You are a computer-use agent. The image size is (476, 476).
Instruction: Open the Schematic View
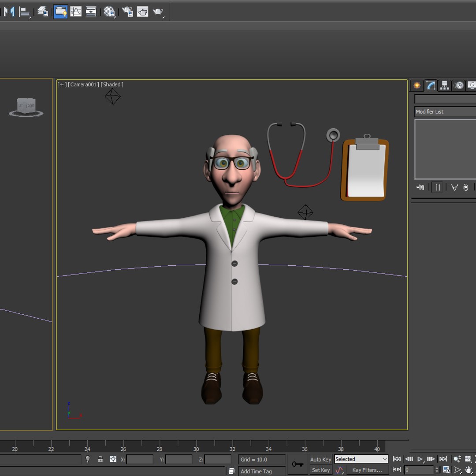[91, 11]
